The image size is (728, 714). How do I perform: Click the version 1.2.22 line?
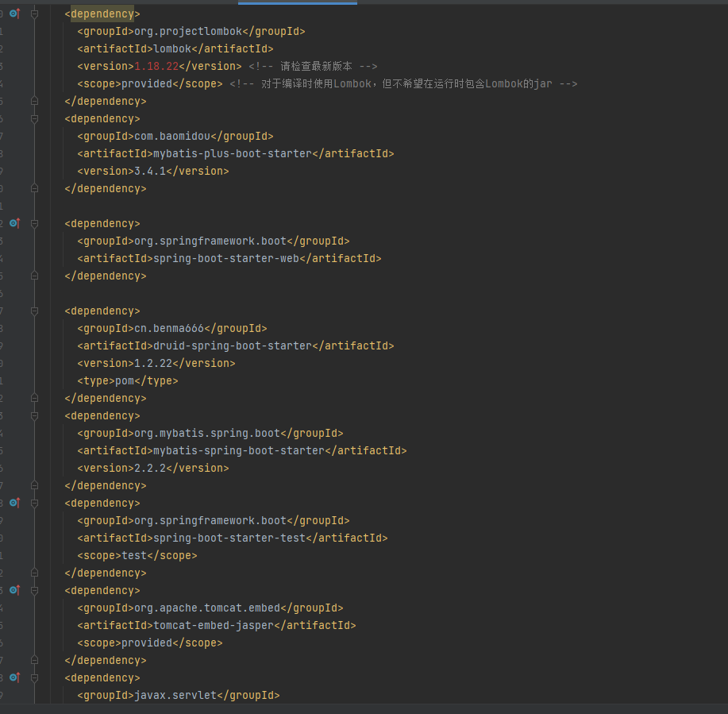tap(156, 363)
